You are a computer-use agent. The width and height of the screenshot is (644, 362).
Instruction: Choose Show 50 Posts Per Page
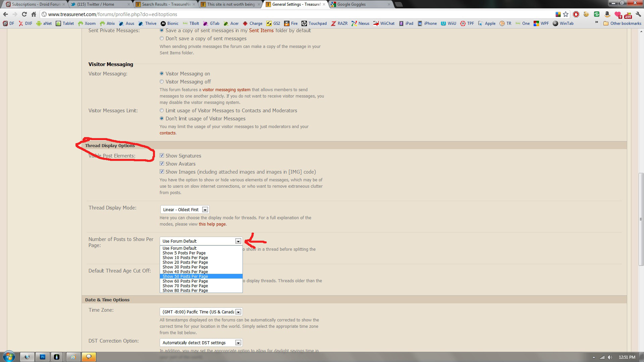click(x=201, y=276)
